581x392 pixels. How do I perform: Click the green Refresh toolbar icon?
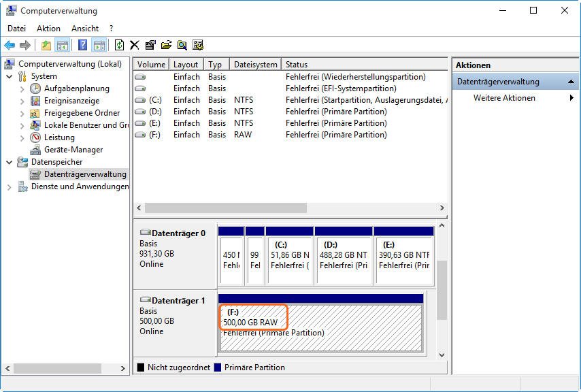coord(119,45)
